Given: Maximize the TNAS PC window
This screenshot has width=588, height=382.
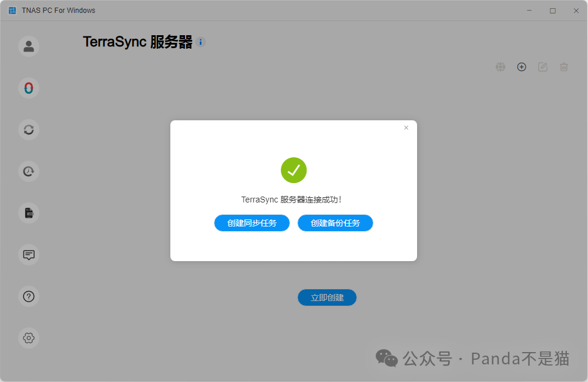Looking at the screenshot, I should click(553, 11).
